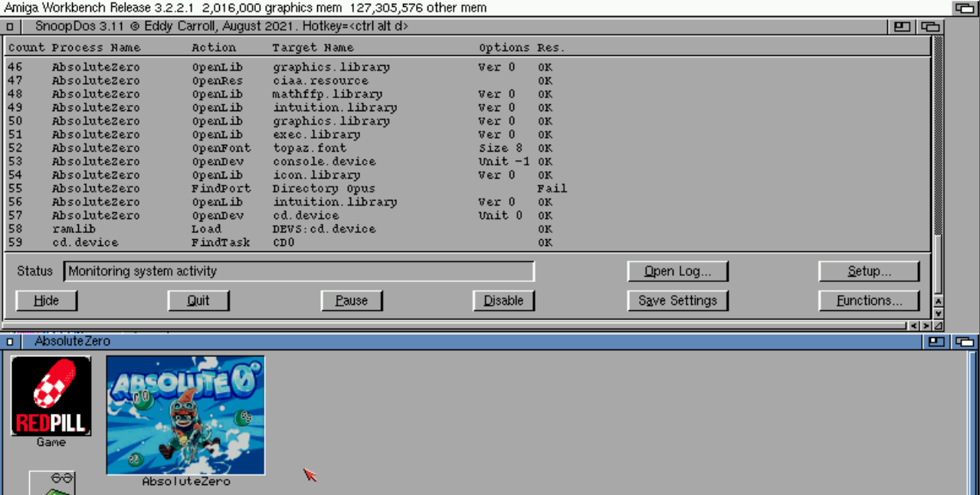Click the 'Fail' result text
The image size is (980, 495).
pyautogui.click(x=552, y=188)
